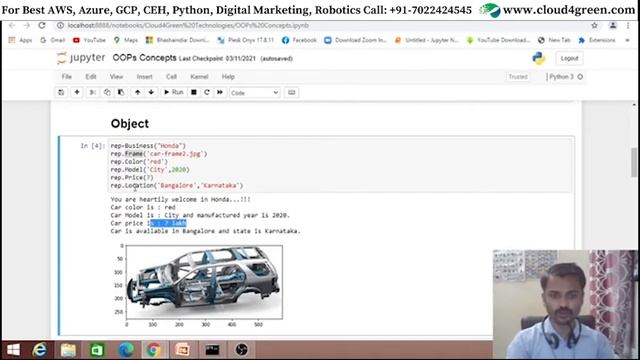Click the Python logo icon
This screenshot has height=360, width=640.
(x=539, y=58)
